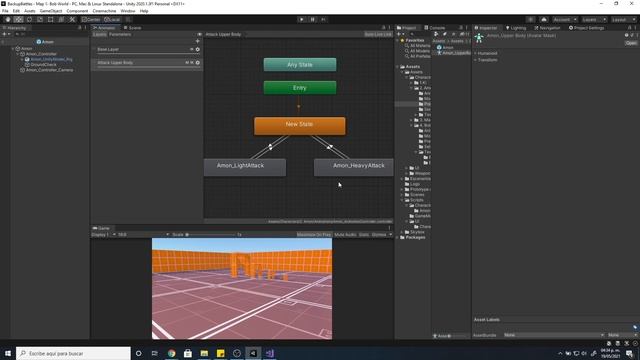This screenshot has width=640, height=360.
Task: Switch to the Animator tab
Action: (104, 28)
